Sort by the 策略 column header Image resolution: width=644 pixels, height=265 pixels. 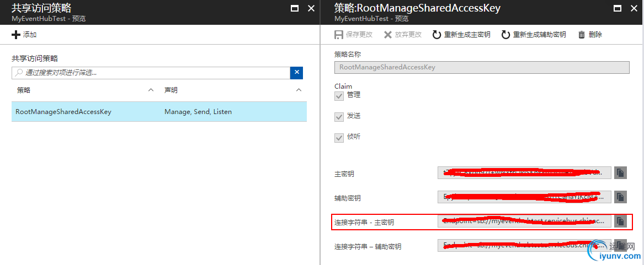point(24,90)
